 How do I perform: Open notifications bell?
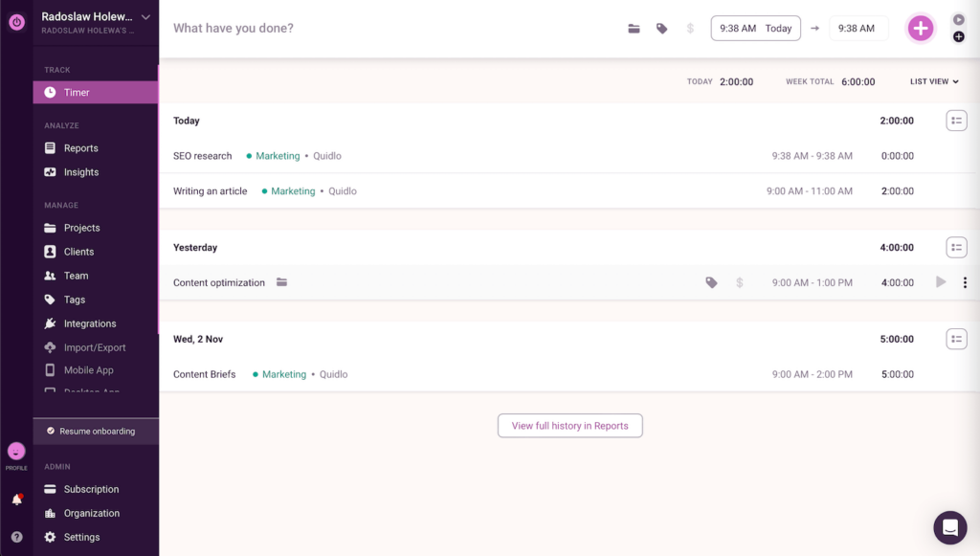coord(17,500)
